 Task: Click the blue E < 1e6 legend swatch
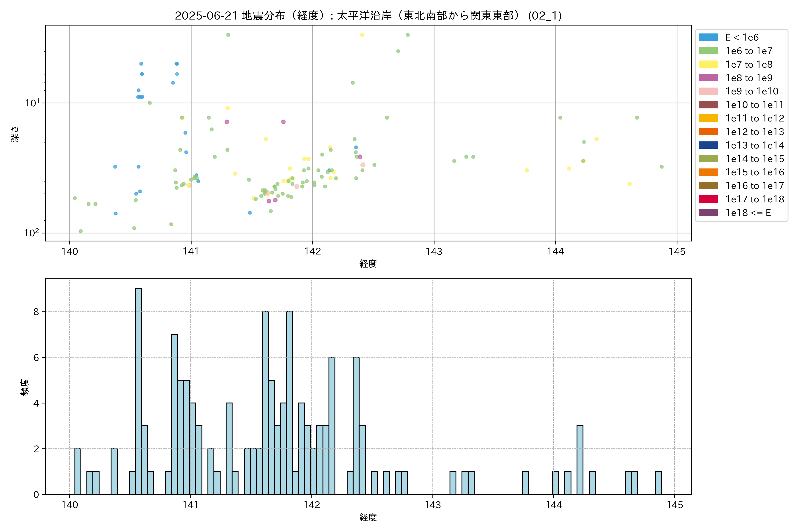tap(708, 37)
